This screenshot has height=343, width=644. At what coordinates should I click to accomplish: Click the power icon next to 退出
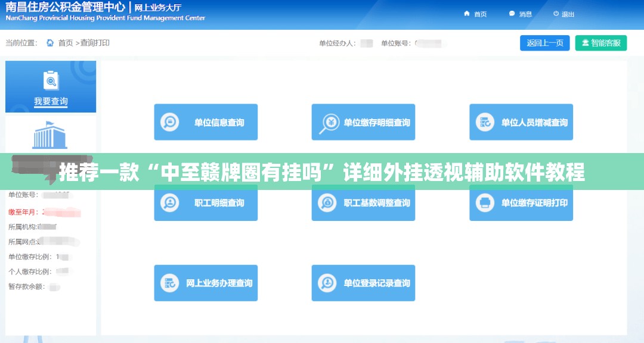556,14
